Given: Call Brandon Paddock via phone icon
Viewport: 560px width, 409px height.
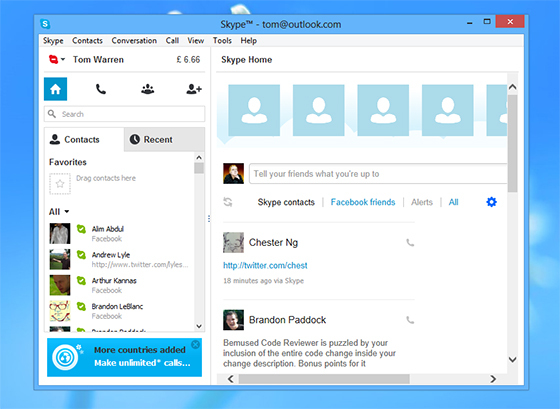Looking at the screenshot, I should pos(410,320).
